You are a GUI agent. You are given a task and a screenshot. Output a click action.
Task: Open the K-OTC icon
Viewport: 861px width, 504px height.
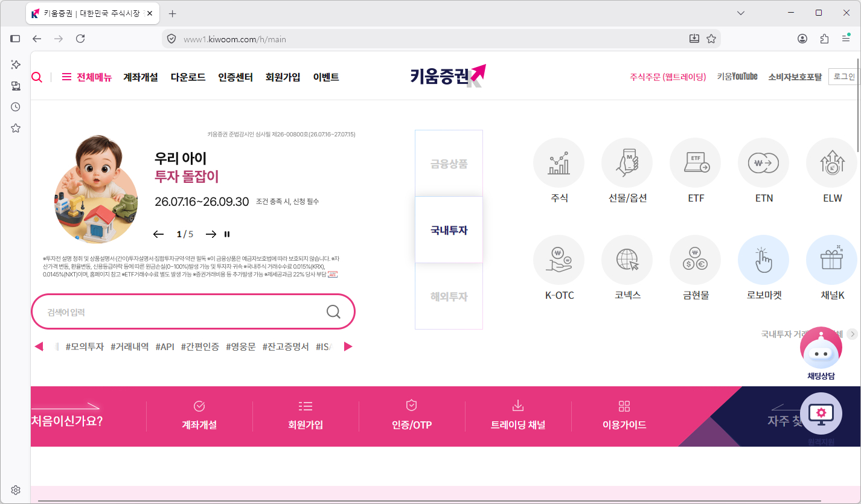(559, 260)
